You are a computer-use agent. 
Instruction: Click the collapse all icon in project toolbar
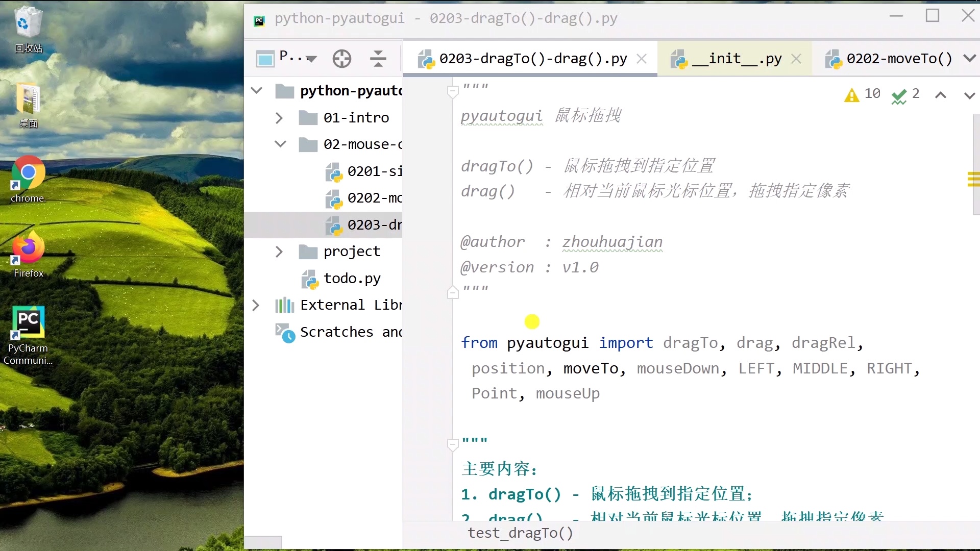(378, 59)
